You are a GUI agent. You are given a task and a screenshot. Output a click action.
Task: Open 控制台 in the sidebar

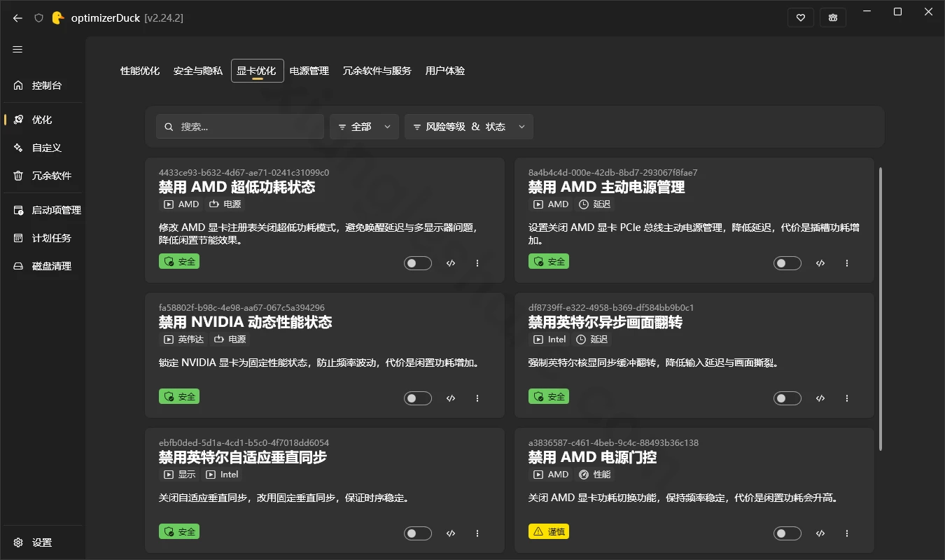[x=43, y=85]
